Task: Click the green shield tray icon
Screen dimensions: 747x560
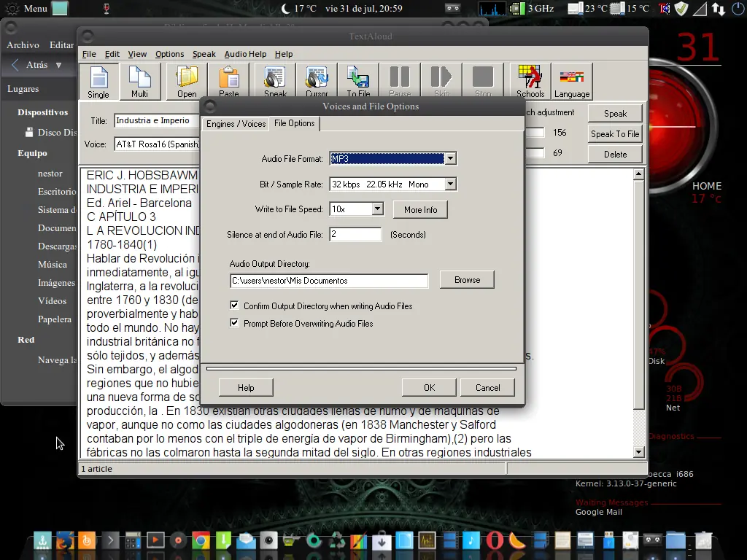Action: (682, 8)
